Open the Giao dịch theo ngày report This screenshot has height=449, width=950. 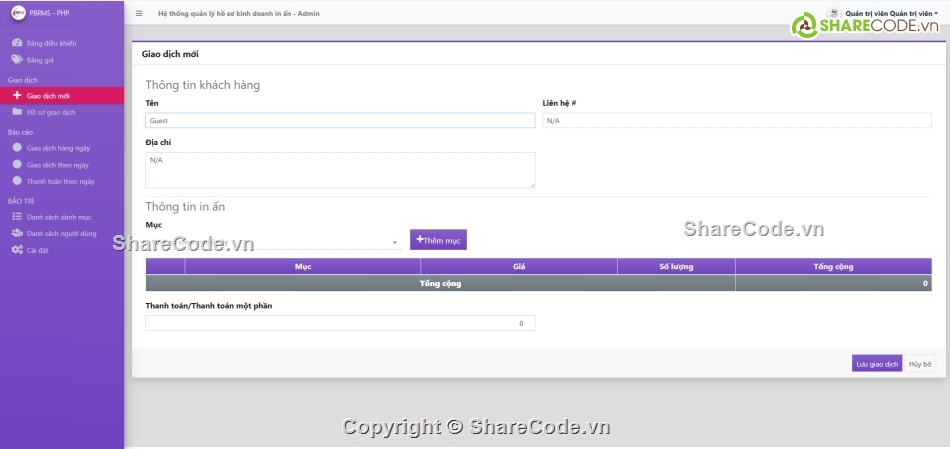58,164
